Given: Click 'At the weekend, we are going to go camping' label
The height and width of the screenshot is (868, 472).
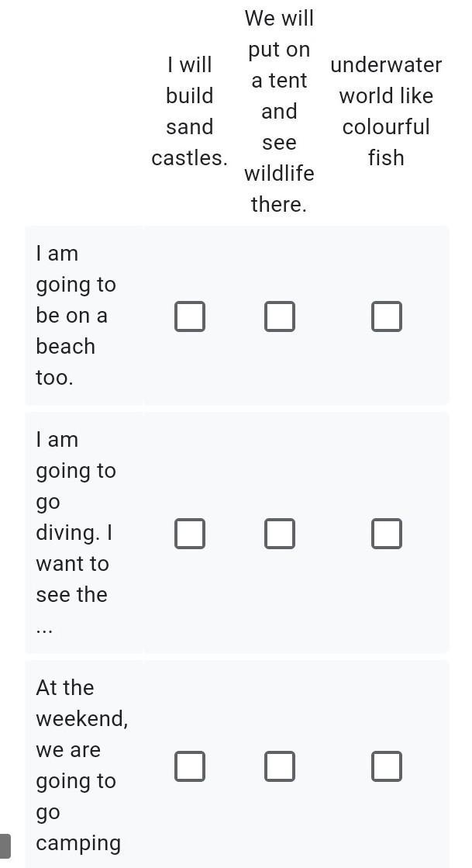Looking at the screenshot, I should click(x=81, y=765).
